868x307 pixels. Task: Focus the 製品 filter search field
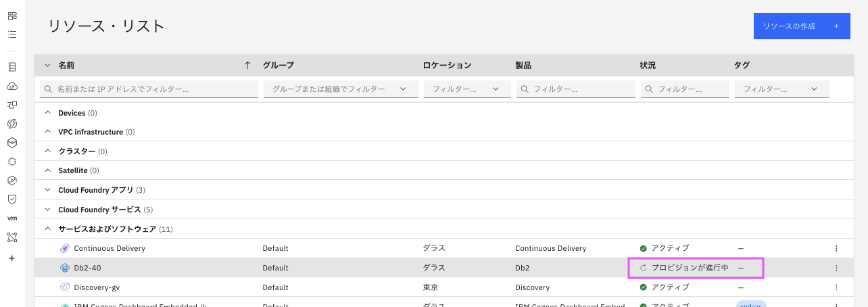[x=576, y=89]
